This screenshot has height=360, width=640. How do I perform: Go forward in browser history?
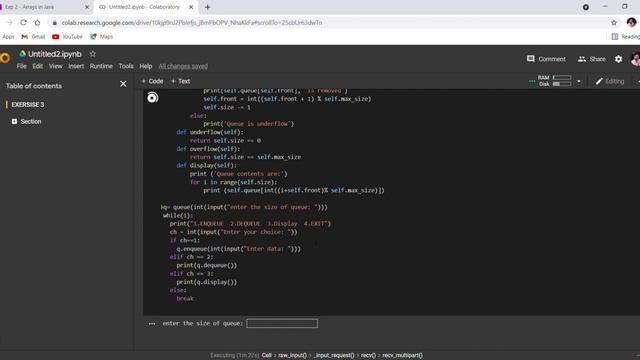pos(9,22)
